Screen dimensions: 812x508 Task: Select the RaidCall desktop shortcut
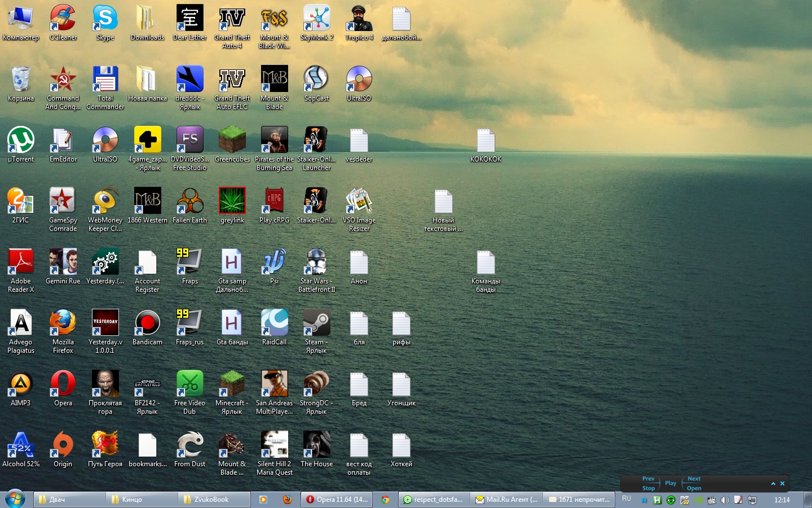[x=275, y=323]
